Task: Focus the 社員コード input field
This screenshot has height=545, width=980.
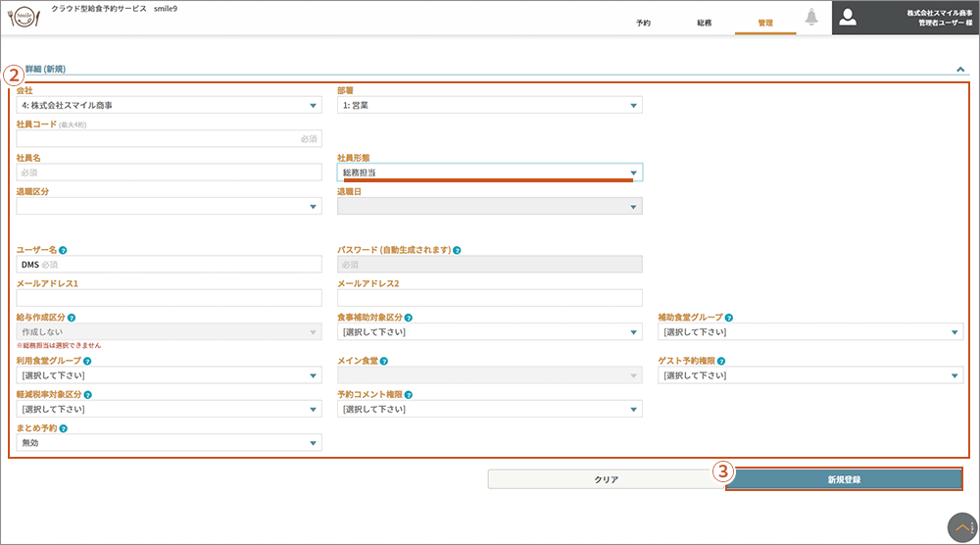Action: pyautogui.click(x=169, y=139)
